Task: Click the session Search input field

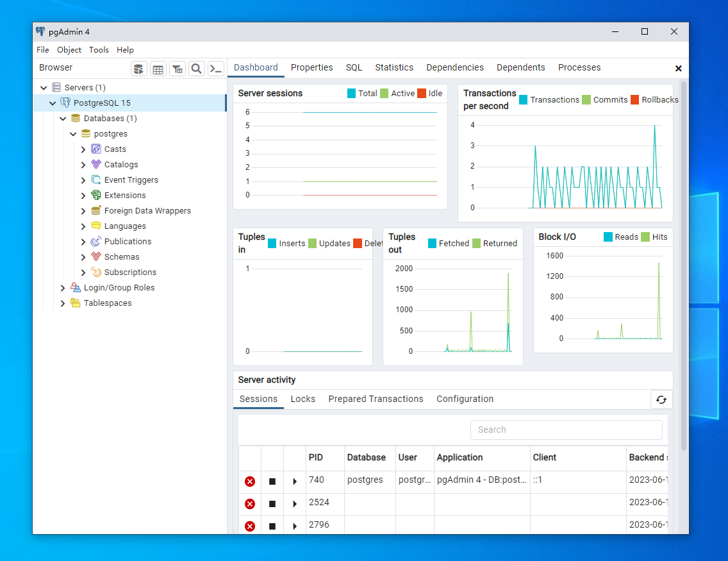Action: click(x=566, y=430)
